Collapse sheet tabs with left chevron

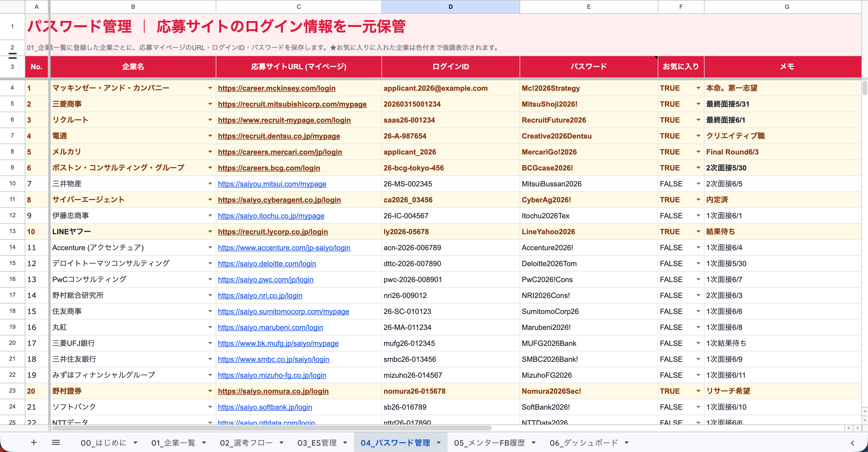pos(853,443)
